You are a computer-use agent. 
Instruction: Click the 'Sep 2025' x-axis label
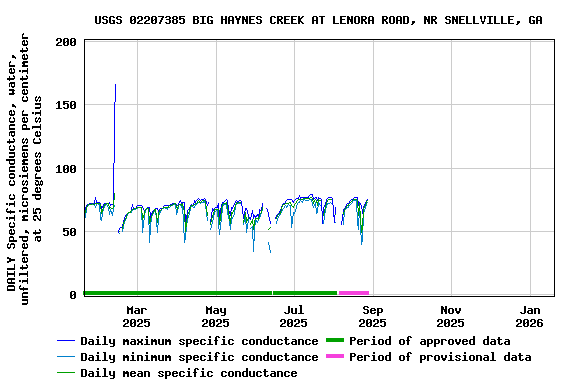click(x=372, y=316)
